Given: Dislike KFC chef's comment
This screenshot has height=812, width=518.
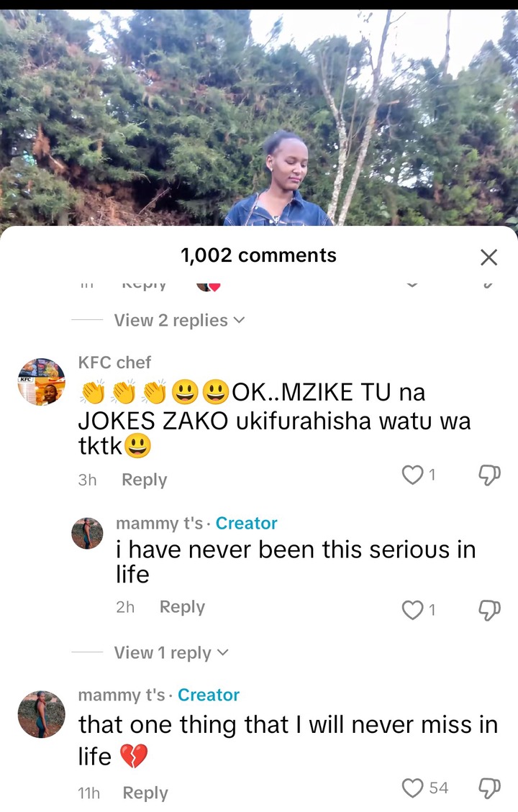Looking at the screenshot, I should coord(489,475).
